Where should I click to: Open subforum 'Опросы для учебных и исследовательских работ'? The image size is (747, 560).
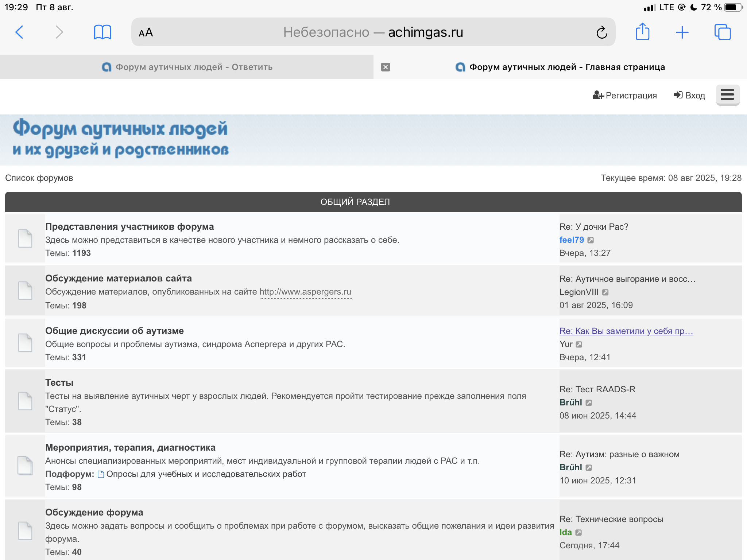tap(206, 474)
